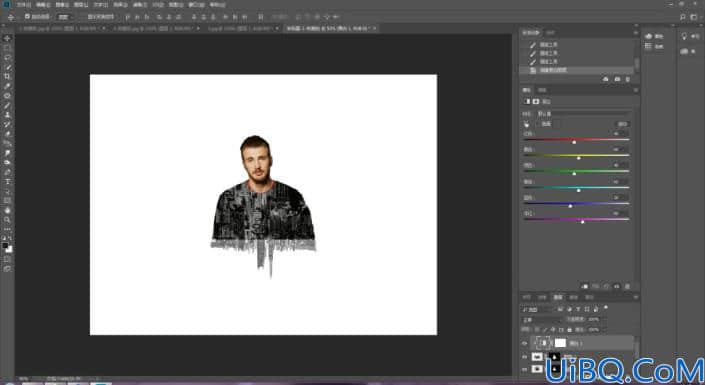Viewport: 705px width, 385px height.
Task: Click the reds slider handle
Action: (x=574, y=142)
